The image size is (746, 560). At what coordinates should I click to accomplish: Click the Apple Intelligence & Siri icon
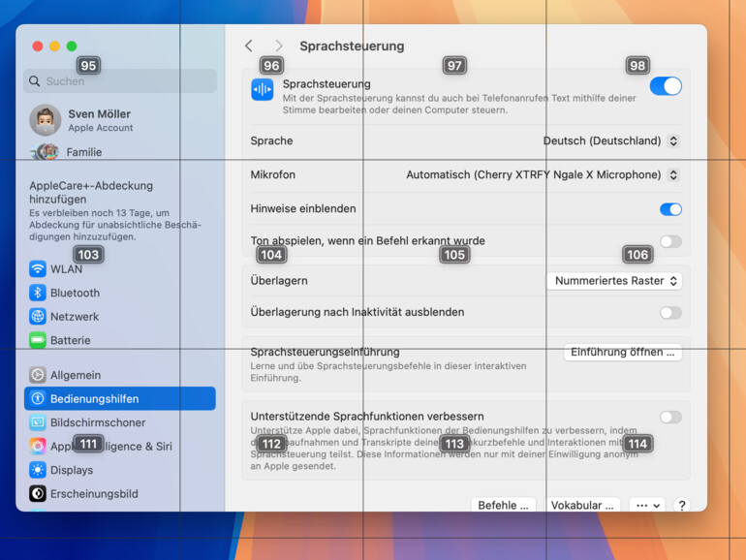tap(38, 447)
